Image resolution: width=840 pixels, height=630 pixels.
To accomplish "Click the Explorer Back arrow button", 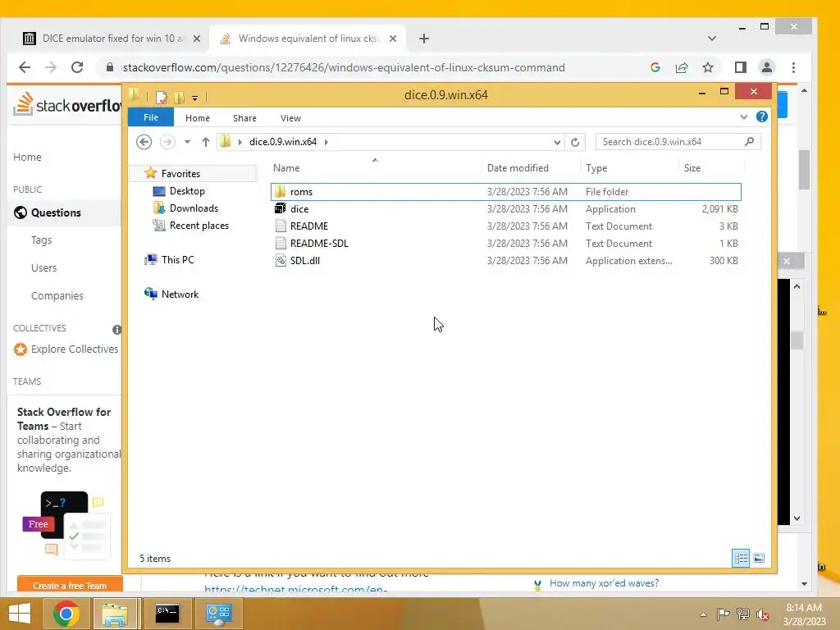I will [144, 142].
